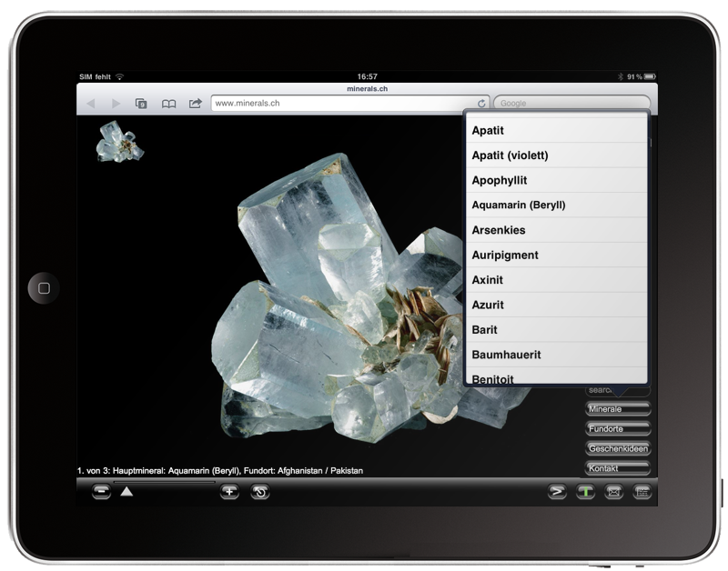Go back with Safari's back arrow

point(91,104)
